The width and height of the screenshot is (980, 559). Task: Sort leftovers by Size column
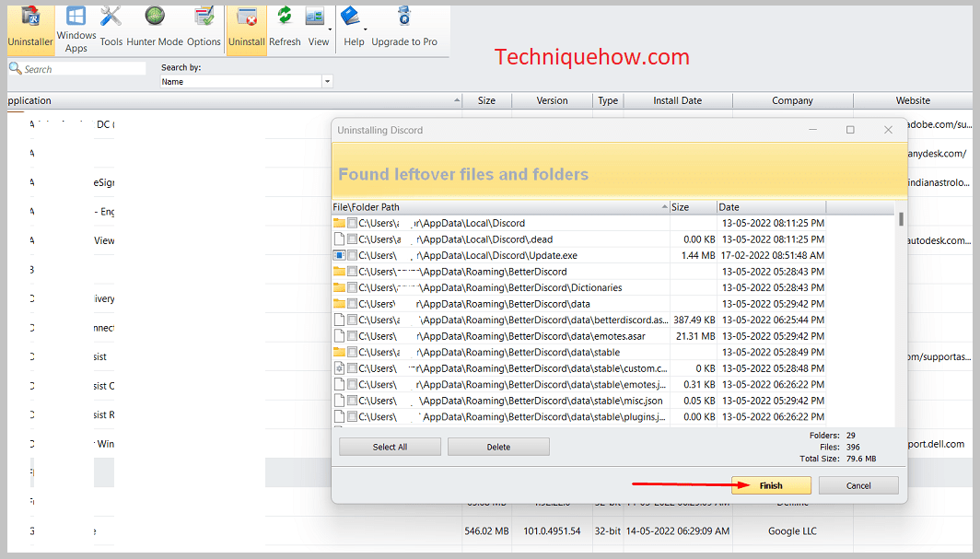[x=694, y=206]
